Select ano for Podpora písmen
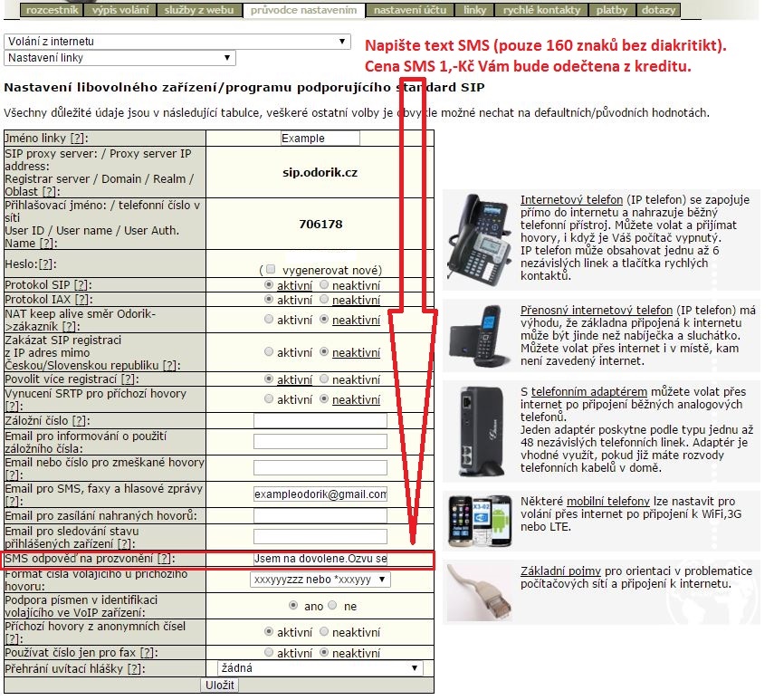The height and width of the screenshot is (700, 774). (x=293, y=605)
